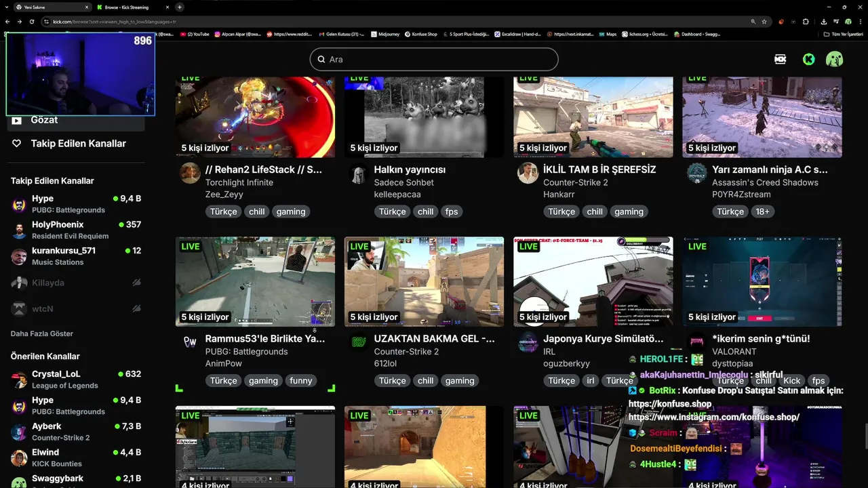Open AnimPow streamer avatar
This screenshot has height=488, width=868.
coord(190,342)
